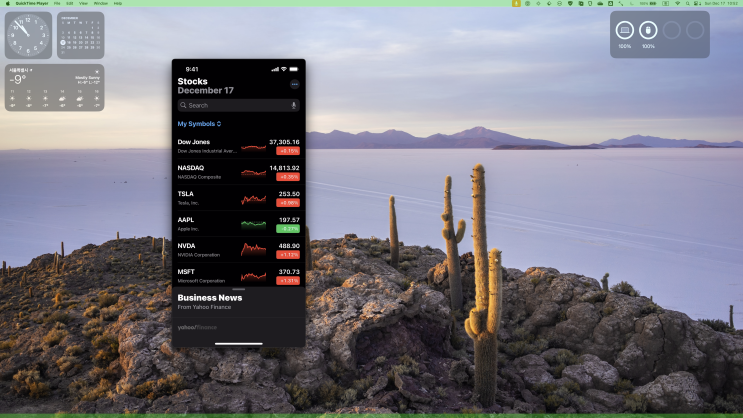This screenshot has width=743, height=418.
Task: Click the Stocks title heading
Action: click(x=192, y=82)
